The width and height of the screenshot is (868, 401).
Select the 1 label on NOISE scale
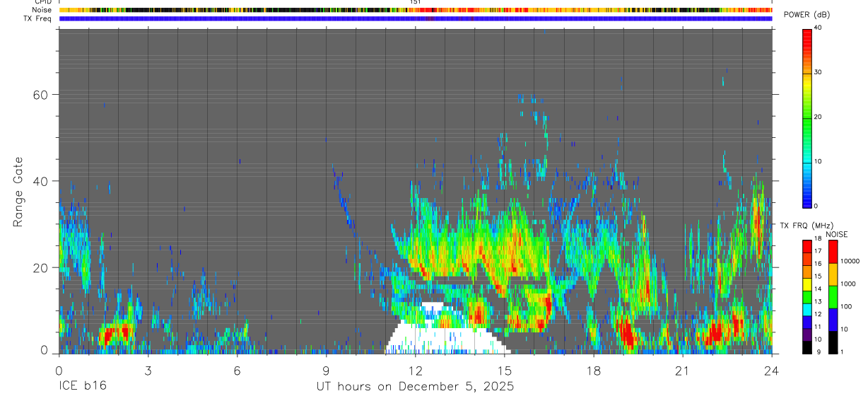coord(841,351)
